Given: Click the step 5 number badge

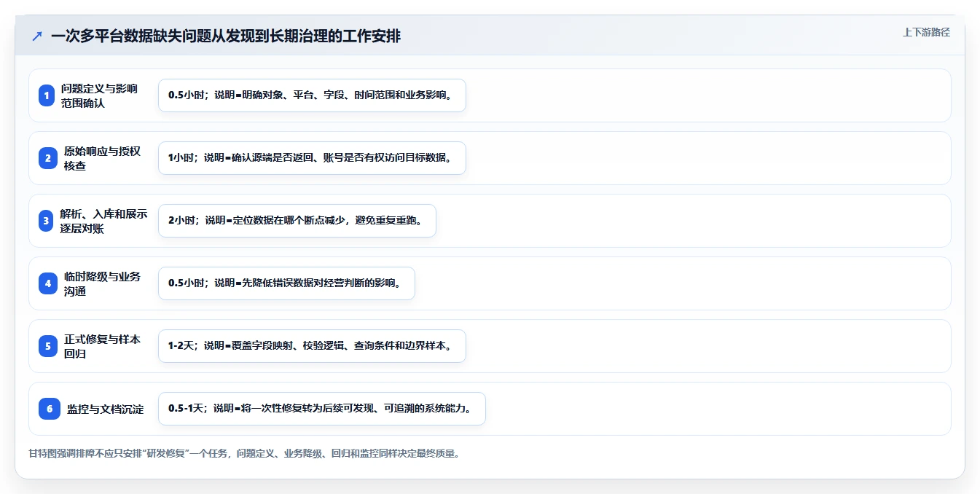Looking at the screenshot, I should click(48, 346).
